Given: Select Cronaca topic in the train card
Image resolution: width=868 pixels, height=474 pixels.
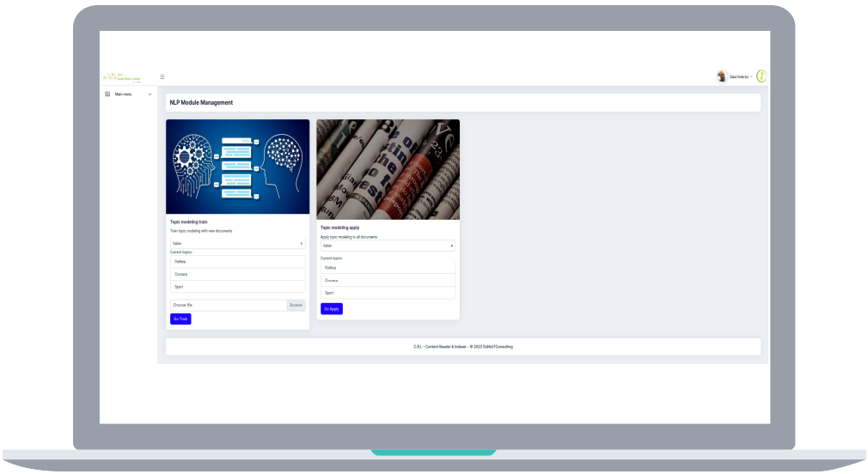Looking at the screenshot, I should (x=237, y=274).
